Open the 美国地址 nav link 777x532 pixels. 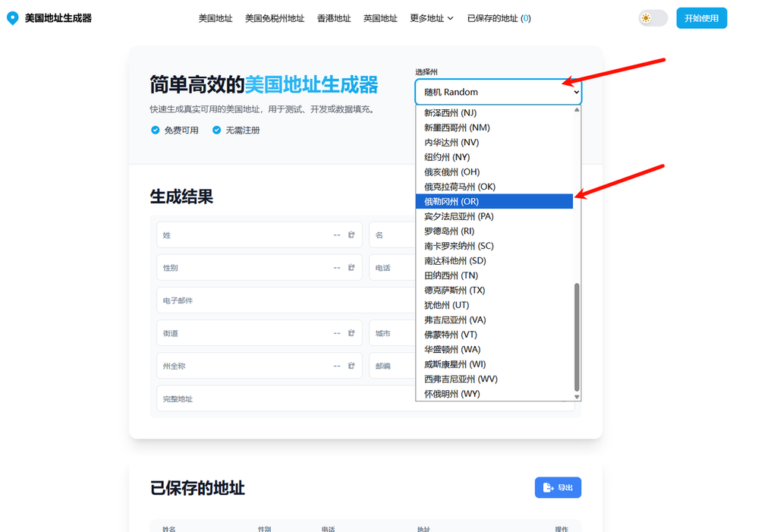pos(215,18)
